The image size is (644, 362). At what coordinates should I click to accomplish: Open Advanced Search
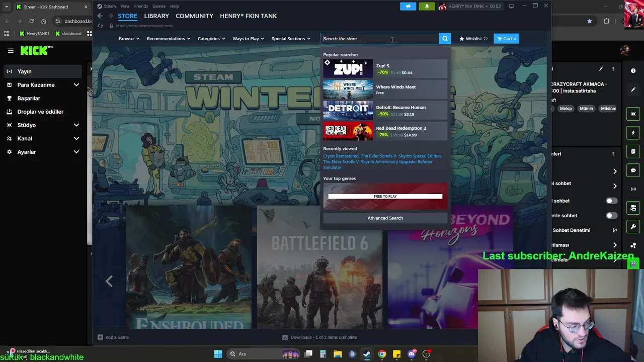[x=385, y=218]
